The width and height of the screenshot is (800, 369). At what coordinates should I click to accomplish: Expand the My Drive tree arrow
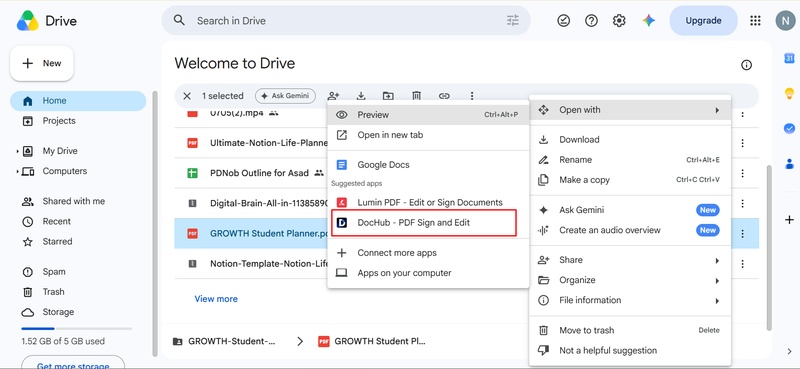coord(17,151)
